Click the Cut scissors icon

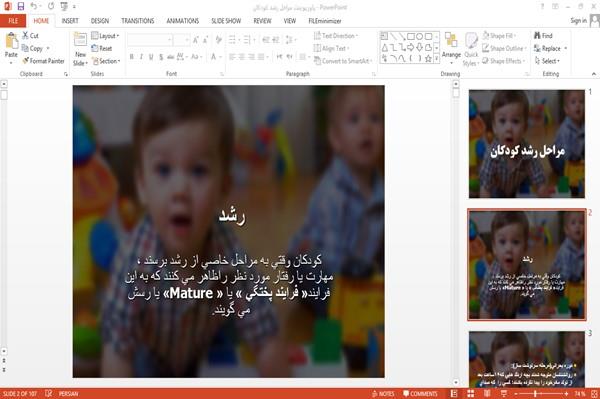pos(25,35)
